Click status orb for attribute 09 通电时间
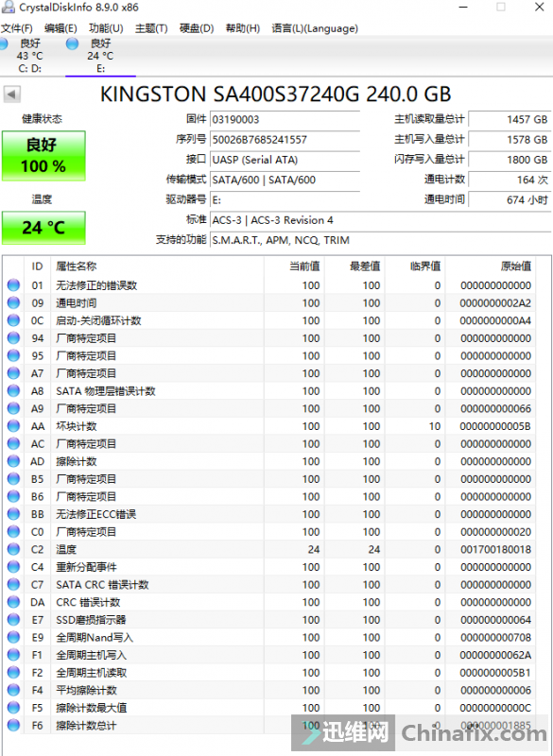Screen dimensions: 553x756 pyautogui.click(x=13, y=302)
